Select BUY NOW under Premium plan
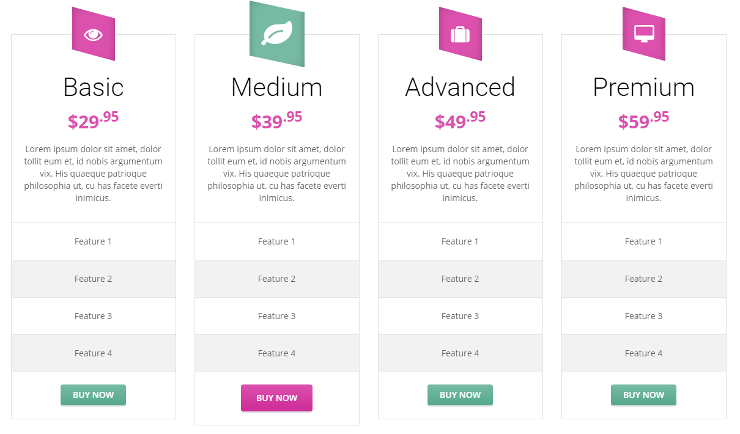The height and width of the screenshot is (434, 740). pyautogui.click(x=644, y=395)
